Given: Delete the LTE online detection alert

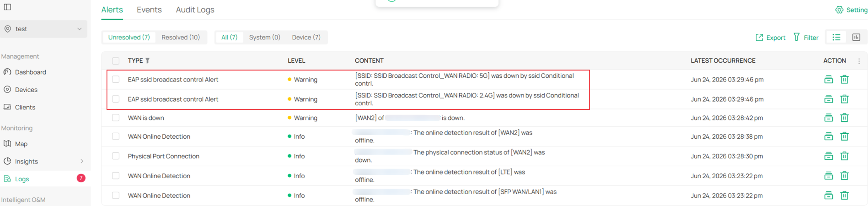Looking at the screenshot, I should click(844, 176).
